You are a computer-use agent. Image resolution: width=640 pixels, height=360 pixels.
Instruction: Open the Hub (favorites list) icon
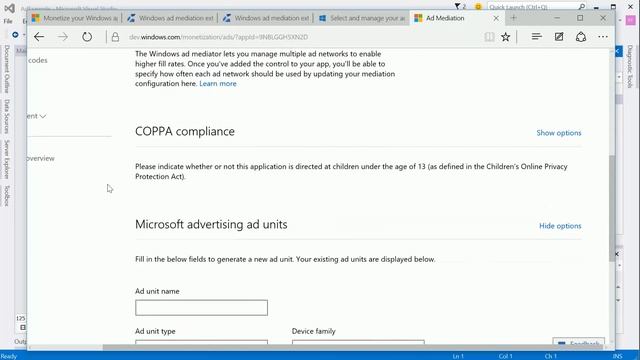tap(537, 37)
